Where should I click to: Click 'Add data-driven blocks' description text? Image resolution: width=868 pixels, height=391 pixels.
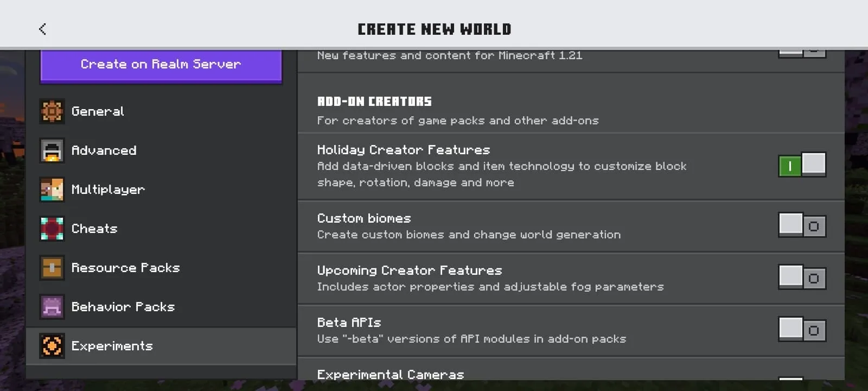coord(502,174)
